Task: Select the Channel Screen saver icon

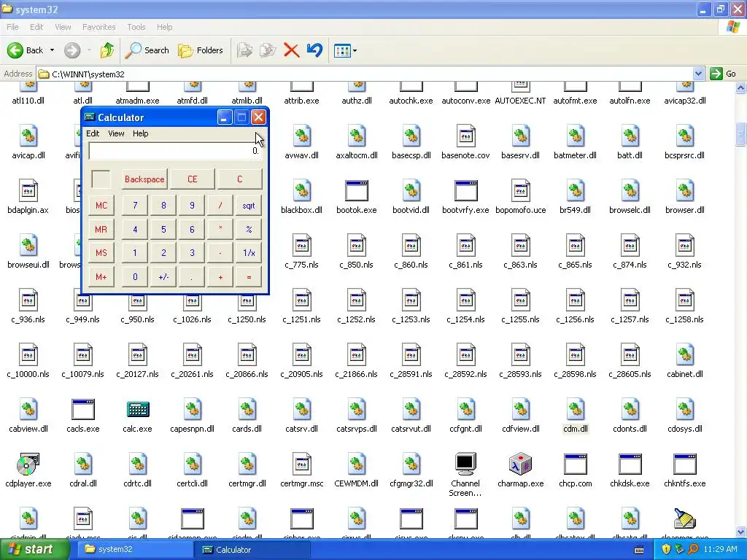Action: (x=465, y=464)
